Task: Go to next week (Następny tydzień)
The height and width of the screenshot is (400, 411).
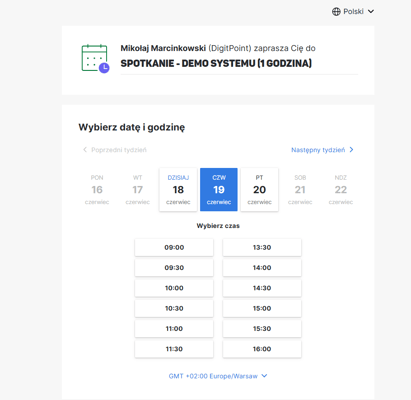Action: pos(322,150)
